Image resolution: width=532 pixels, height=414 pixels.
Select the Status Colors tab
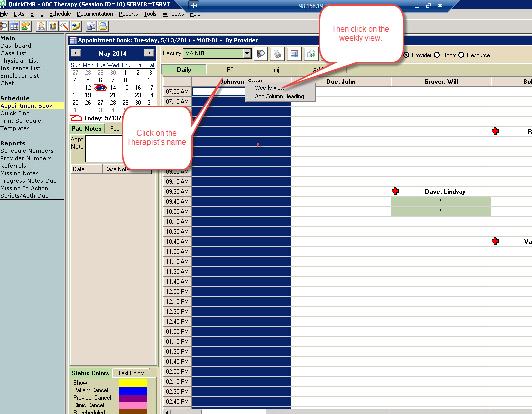pyautogui.click(x=90, y=373)
